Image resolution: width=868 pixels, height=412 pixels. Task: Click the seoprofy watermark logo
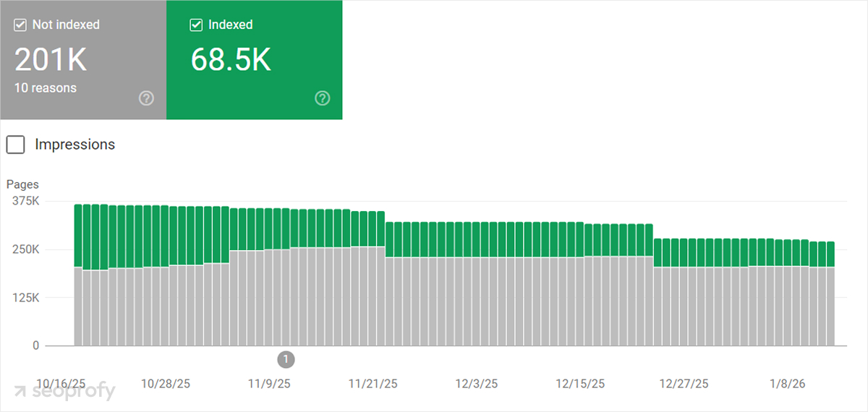(x=64, y=391)
